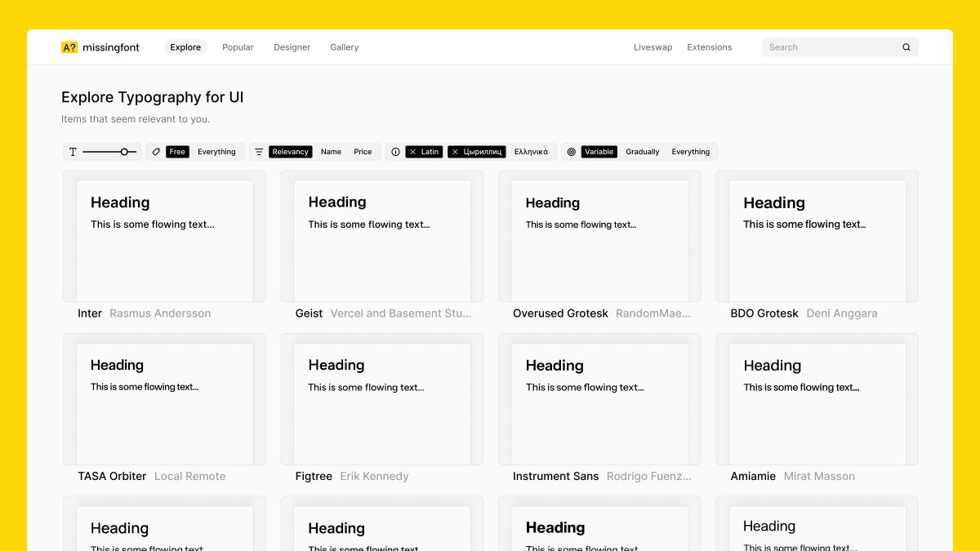Click designer Rasmus Andersson
Viewport: 980px width, 551px height.
pyautogui.click(x=160, y=313)
